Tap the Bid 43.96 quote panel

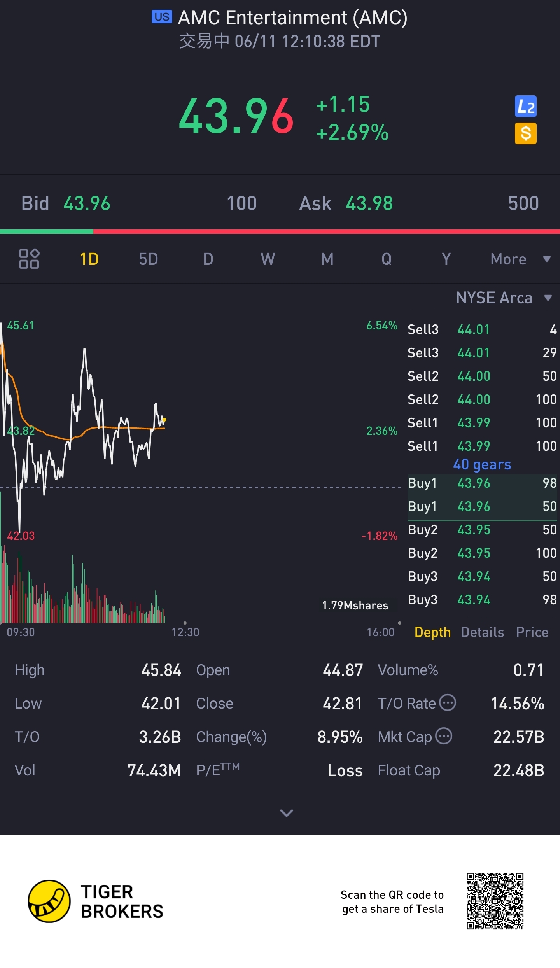[139, 203]
